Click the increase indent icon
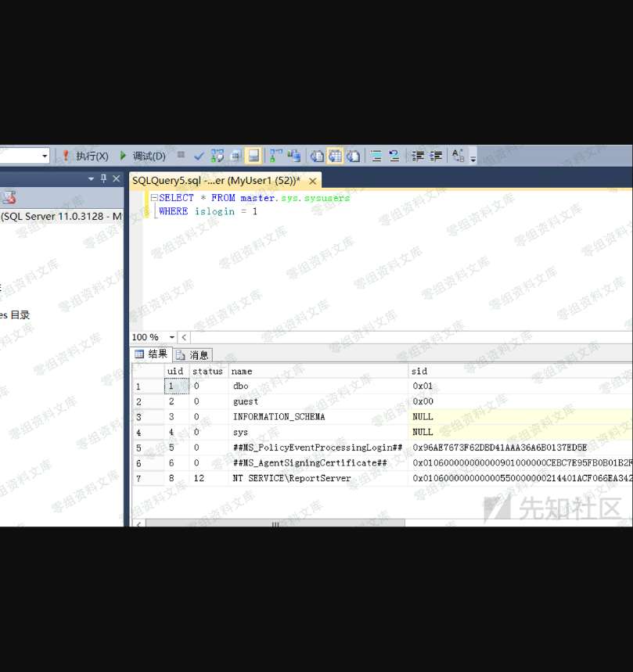The width and height of the screenshot is (633, 672). [x=436, y=156]
